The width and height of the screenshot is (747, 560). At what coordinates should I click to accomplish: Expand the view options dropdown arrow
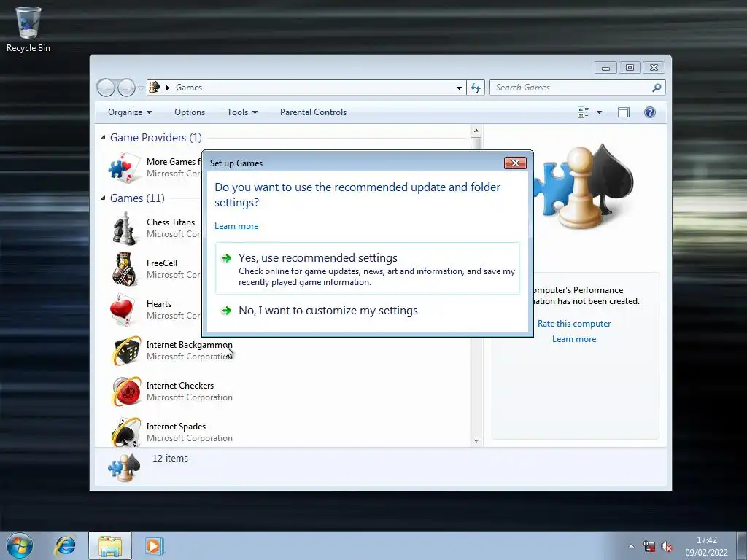600,112
